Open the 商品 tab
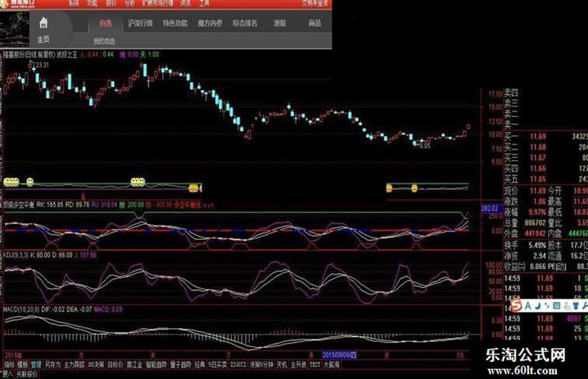 [315, 23]
